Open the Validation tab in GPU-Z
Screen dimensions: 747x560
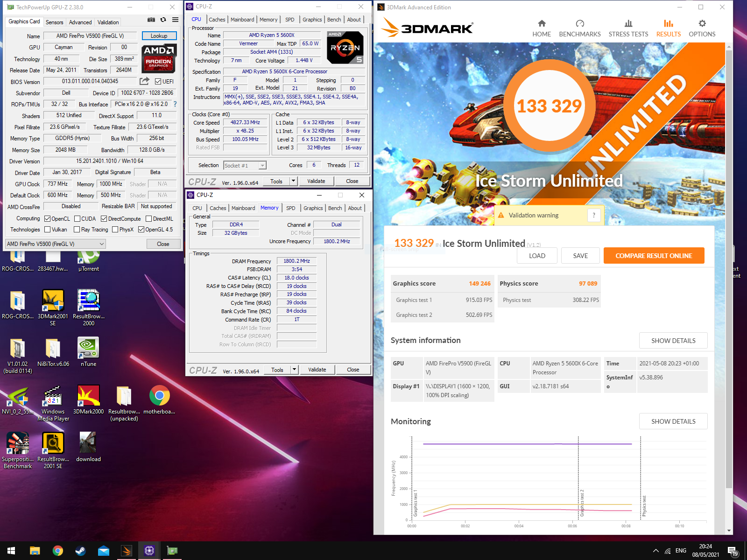point(108,22)
